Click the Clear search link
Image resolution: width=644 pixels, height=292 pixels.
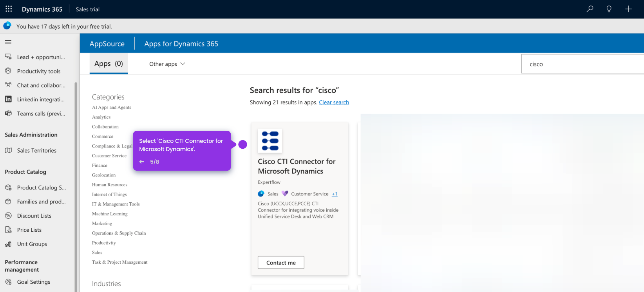tap(334, 102)
